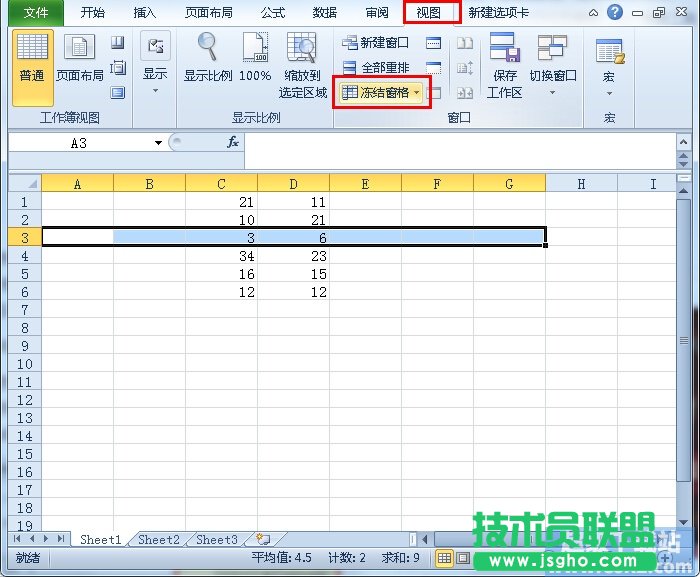Image resolution: width=700 pixels, height=577 pixels.
Task: Switch to the Sheet2 worksheet tab
Action: tap(158, 539)
